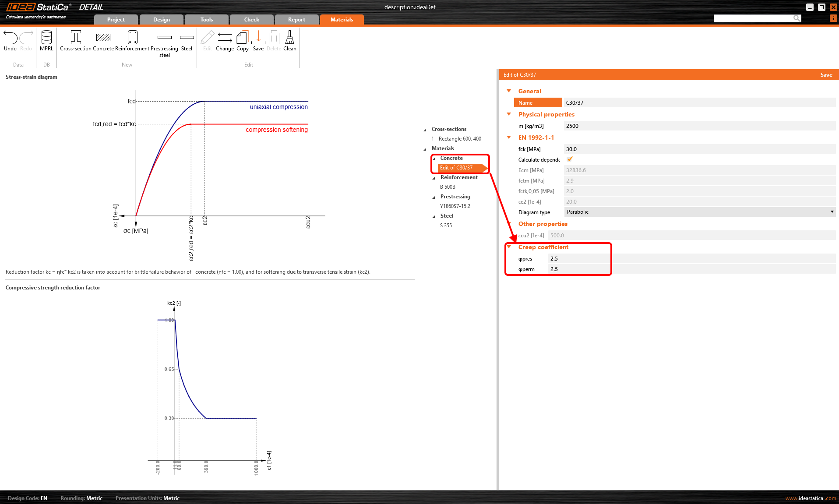The width and height of the screenshot is (839, 504).
Task: Click the Clean broom icon
Action: pyautogui.click(x=289, y=39)
